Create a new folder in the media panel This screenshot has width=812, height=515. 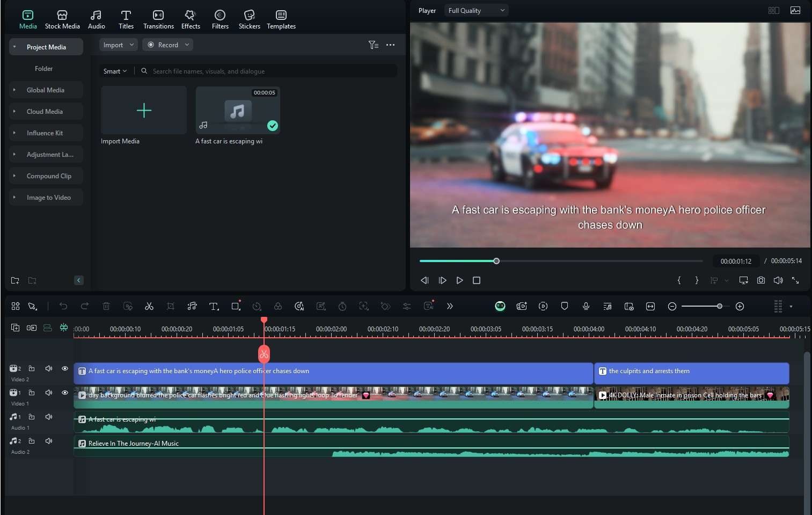click(15, 280)
